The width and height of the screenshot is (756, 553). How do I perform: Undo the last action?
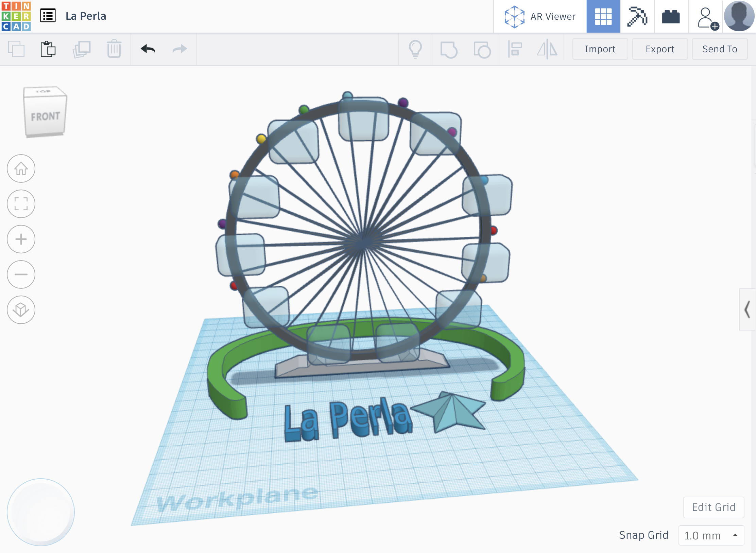pyautogui.click(x=148, y=49)
